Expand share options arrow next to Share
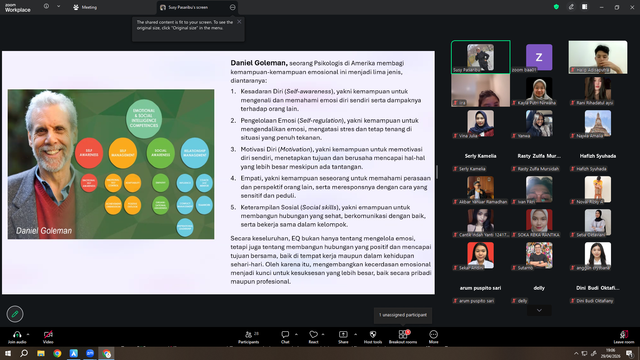The width and height of the screenshot is (640, 360). coord(355,334)
